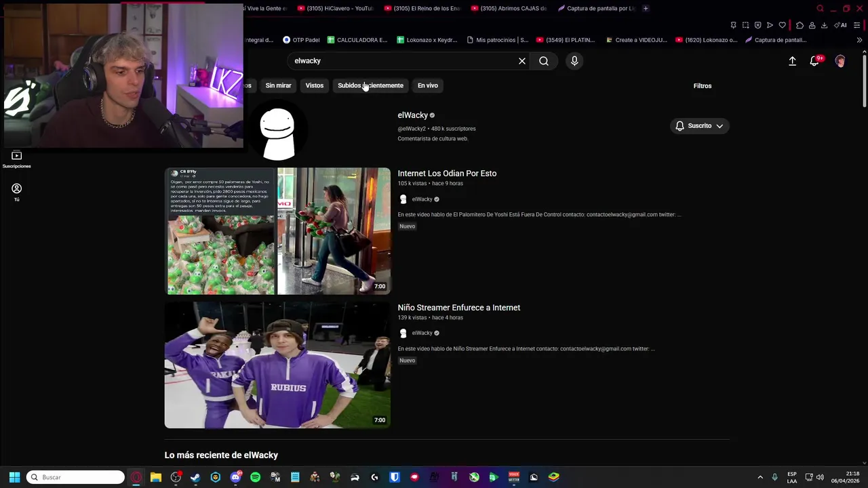Click the magnifier search button

tap(544, 61)
